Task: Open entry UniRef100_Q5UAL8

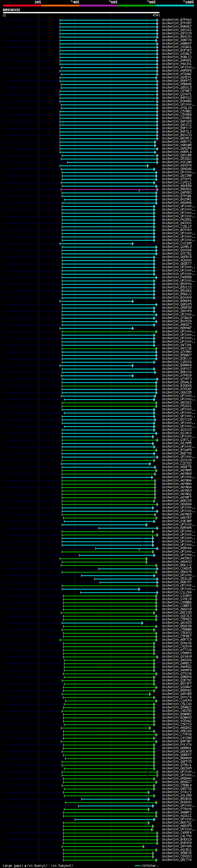Action: [176, 382]
